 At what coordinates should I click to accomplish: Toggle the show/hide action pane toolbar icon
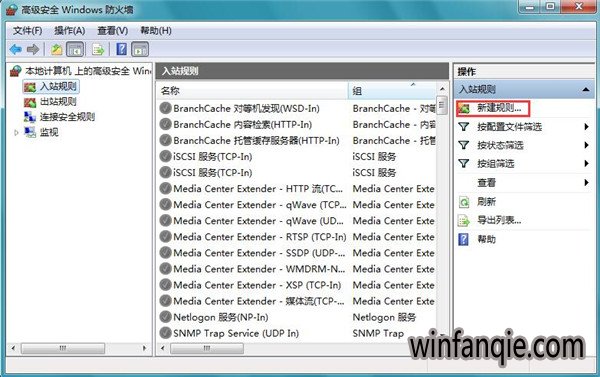point(140,49)
